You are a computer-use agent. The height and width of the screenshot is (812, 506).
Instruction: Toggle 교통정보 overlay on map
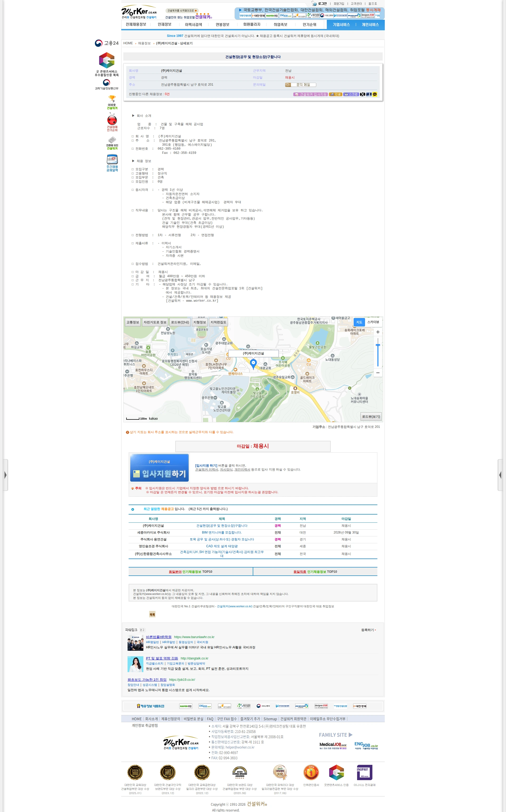133,322
